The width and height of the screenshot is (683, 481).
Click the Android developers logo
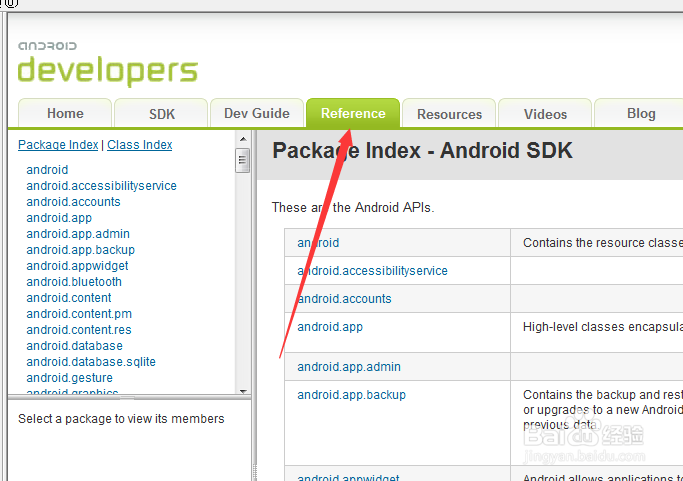(x=108, y=64)
